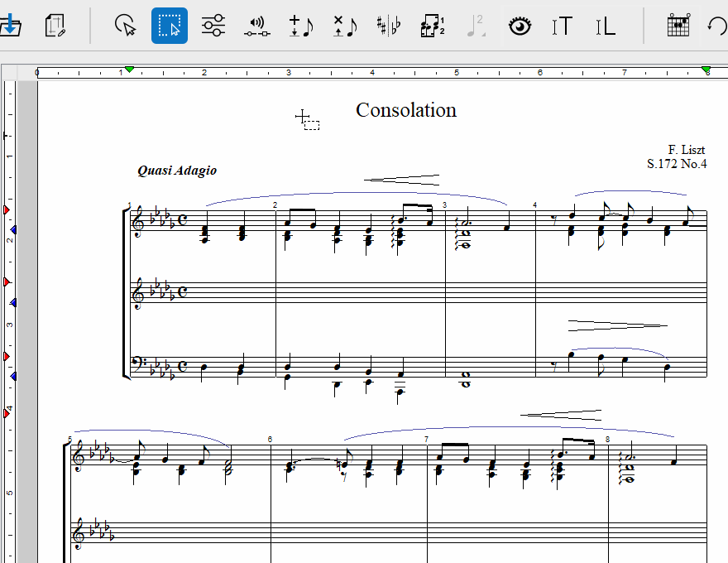The width and height of the screenshot is (728, 563).
Task: Click measure number 6 in second system
Action: [x=271, y=440]
